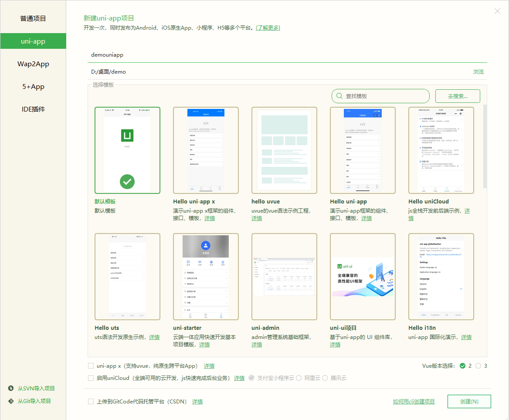Open 详情 link beside 启用uniCloud

[x=239, y=378]
